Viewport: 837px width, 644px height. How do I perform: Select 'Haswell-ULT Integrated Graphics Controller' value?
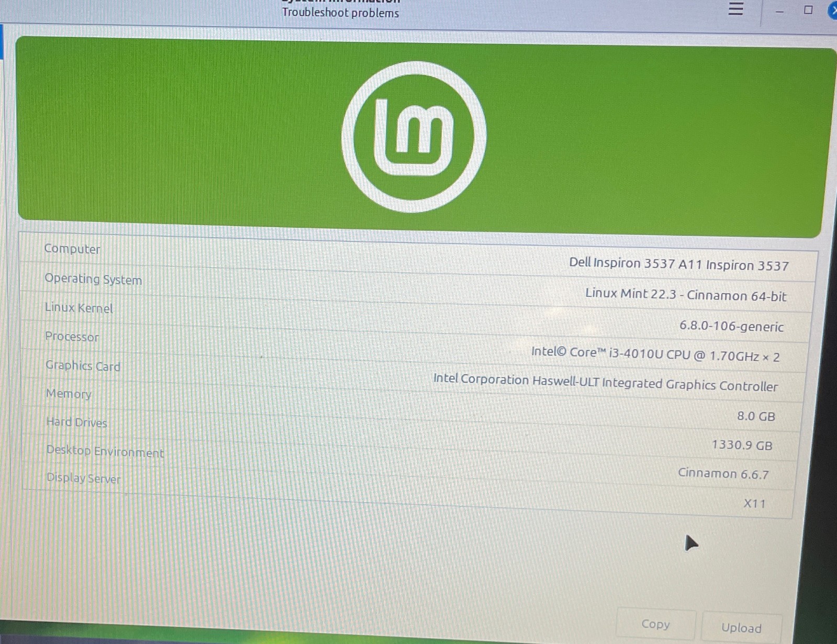coord(655,383)
